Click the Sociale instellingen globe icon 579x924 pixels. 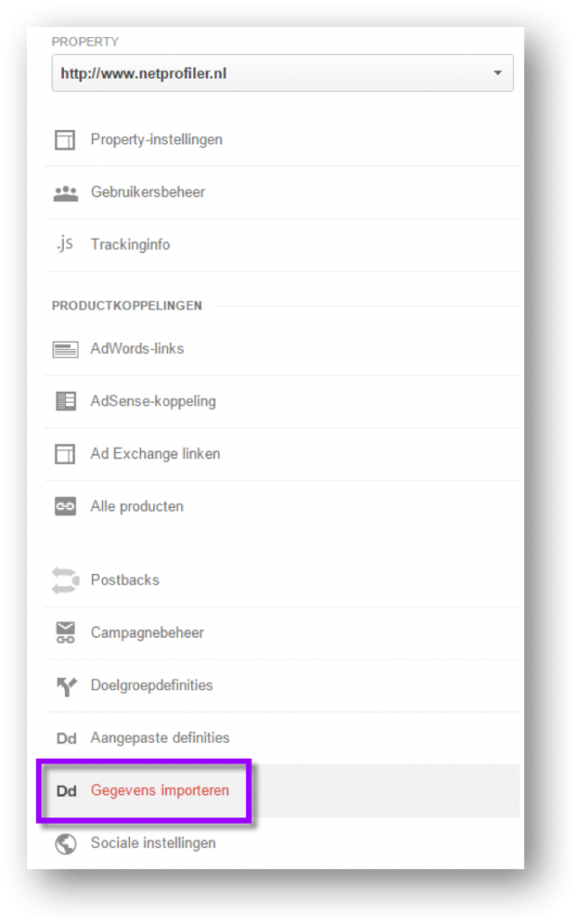(65, 844)
